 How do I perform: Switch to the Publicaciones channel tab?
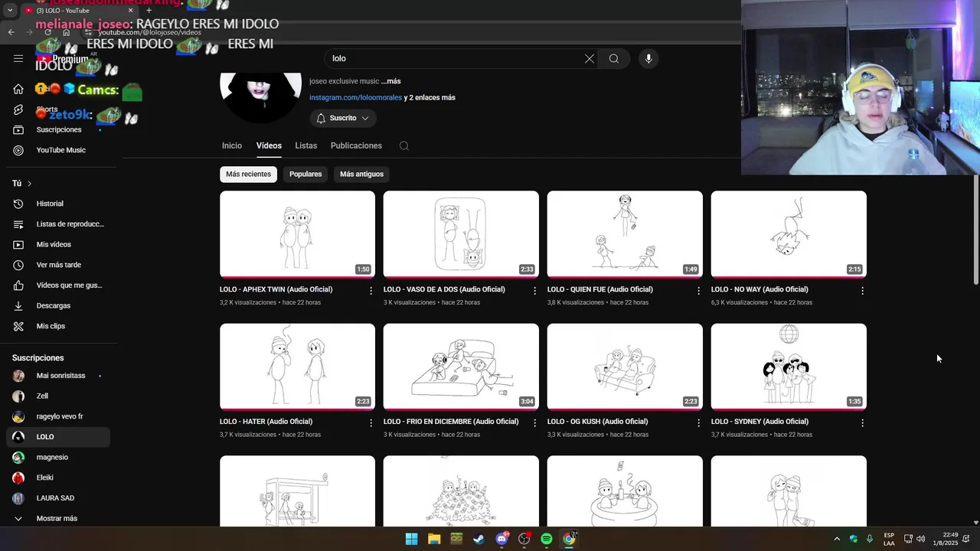[x=356, y=145]
